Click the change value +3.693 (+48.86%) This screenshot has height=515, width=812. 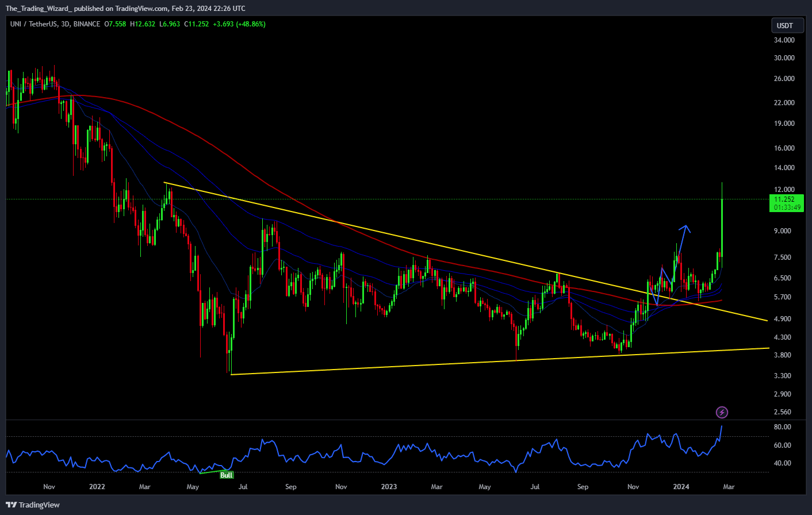coord(239,24)
